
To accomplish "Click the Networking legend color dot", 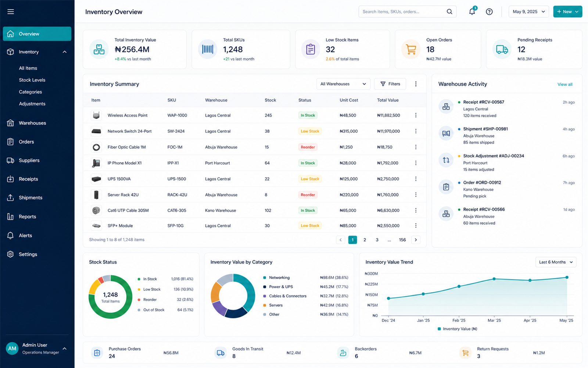I will [x=265, y=278].
